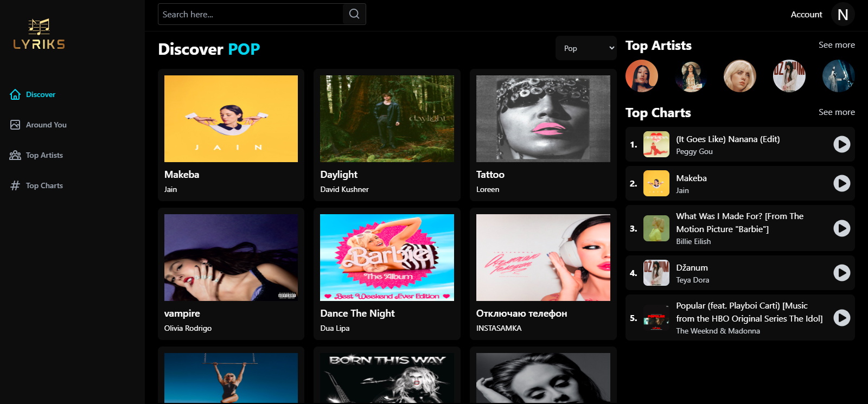Play (It Goes Like) Nanana in Top Charts

point(841,144)
